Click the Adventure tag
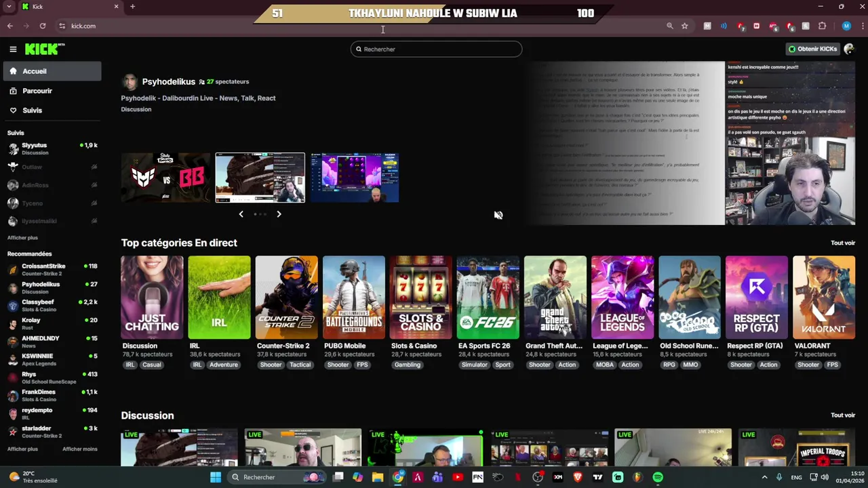868x488 pixels. coord(224,365)
